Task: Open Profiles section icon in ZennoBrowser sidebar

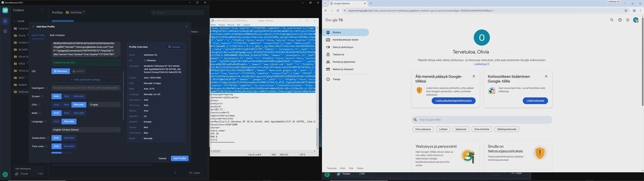Action: 5,21
